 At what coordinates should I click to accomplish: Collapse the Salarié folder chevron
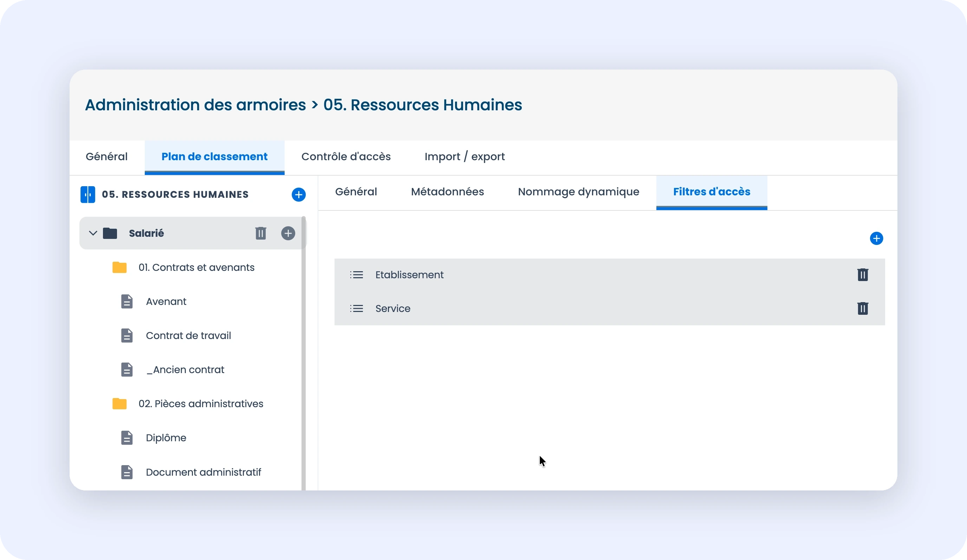(93, 233)
